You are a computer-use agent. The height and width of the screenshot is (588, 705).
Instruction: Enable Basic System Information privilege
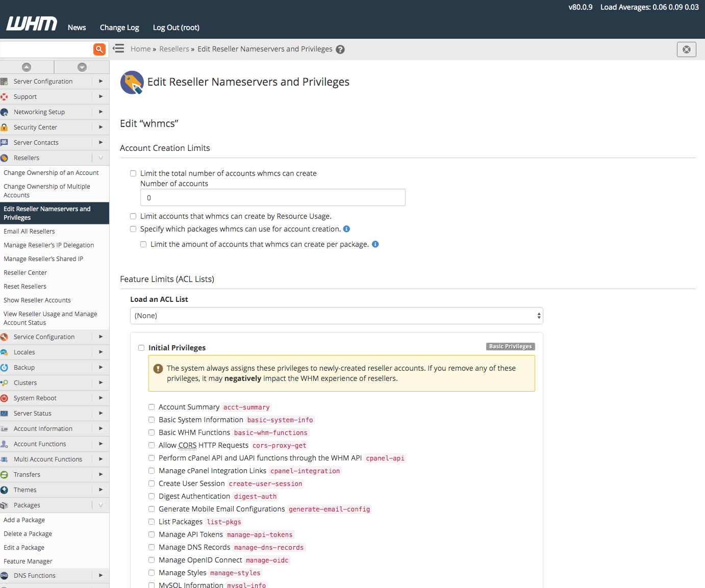152,420
